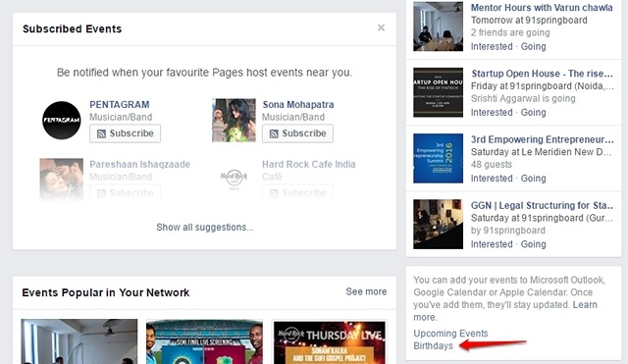628x364 pixels.
Task: Open Upcoming Events calendar link
Action: tap(450, 334)
